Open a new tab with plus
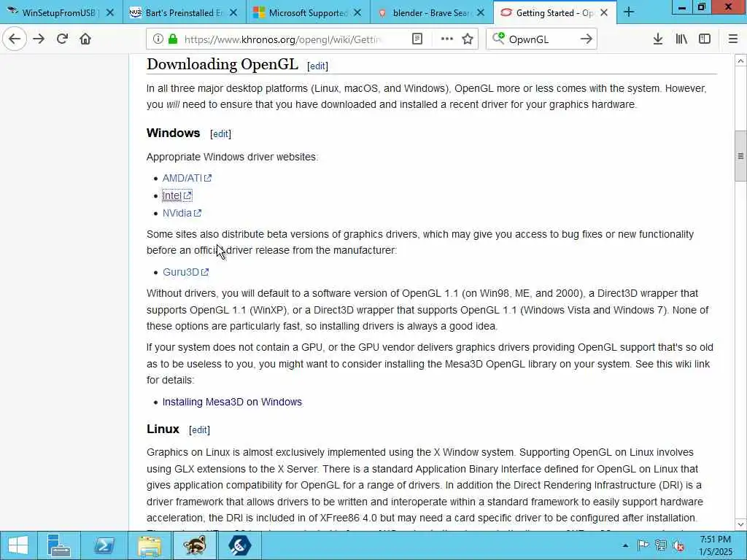 [629, 12]
